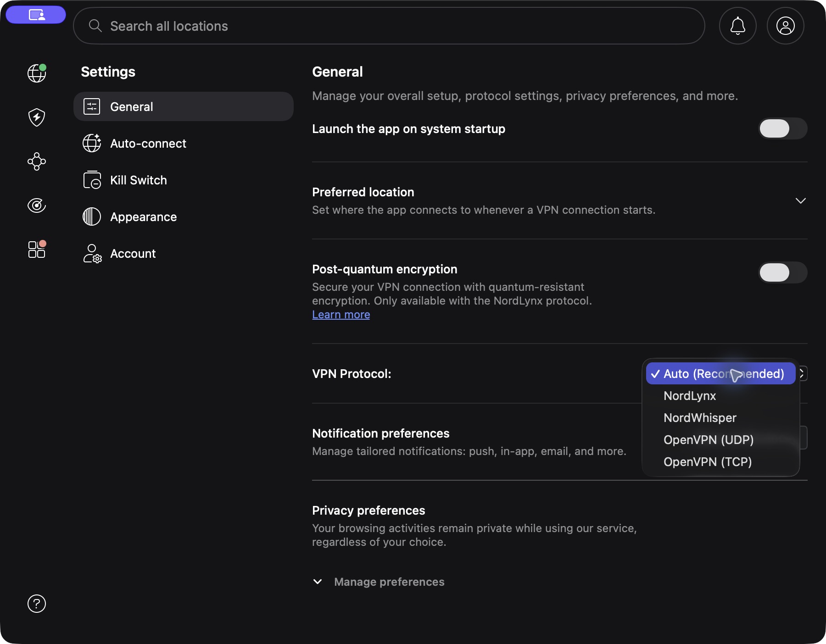Open Meshnet icon in left sidebar
Screen dimensions: 826x644
37,161
